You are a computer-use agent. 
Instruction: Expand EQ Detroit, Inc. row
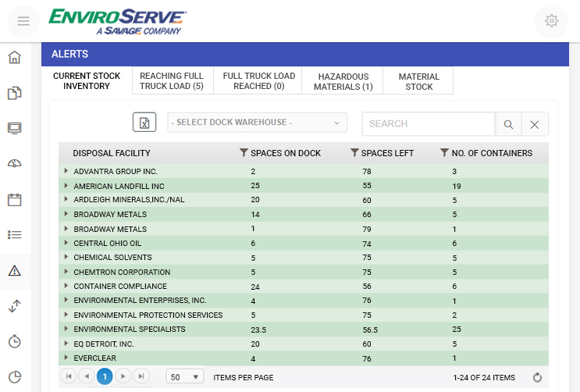pyautogui.click(x=66, y=344)
